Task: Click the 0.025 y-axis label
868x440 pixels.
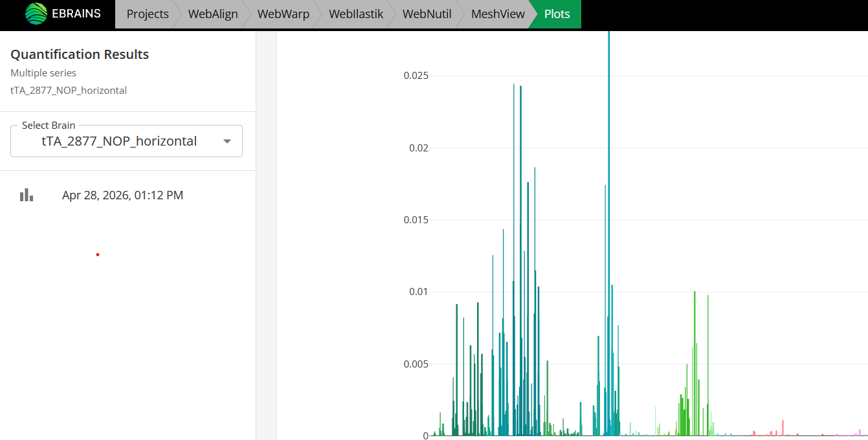Action: point(416,76)
